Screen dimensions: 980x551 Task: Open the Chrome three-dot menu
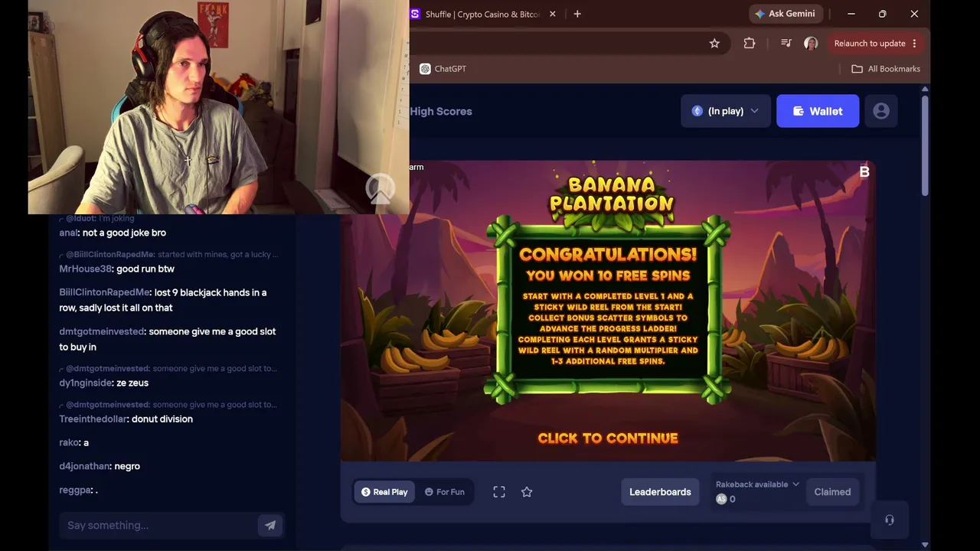pyautogui.click(x=914, y=44)
